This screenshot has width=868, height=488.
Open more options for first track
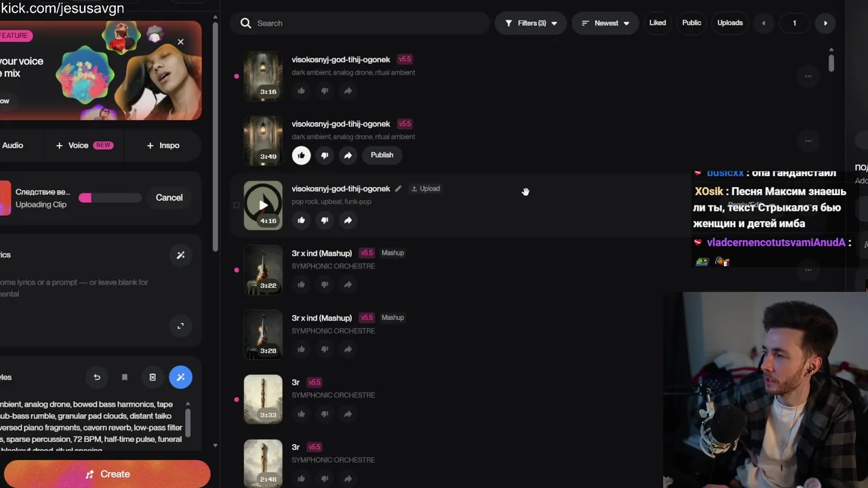tap(808, 76)
